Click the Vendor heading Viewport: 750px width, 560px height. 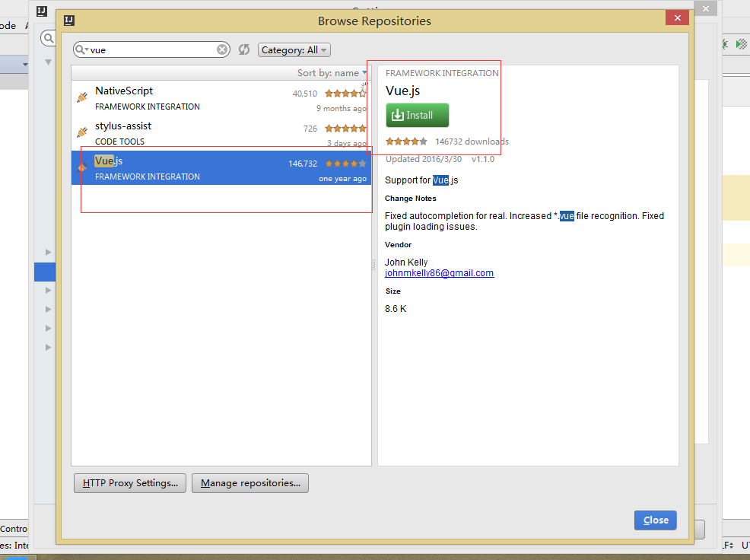[x=398, y=244]
